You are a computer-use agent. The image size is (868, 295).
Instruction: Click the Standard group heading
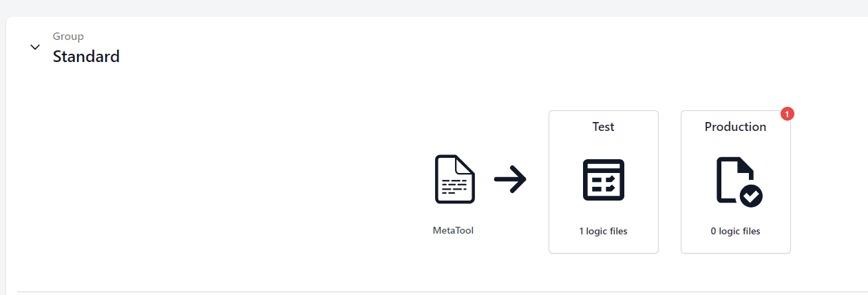tap(86, 57)
